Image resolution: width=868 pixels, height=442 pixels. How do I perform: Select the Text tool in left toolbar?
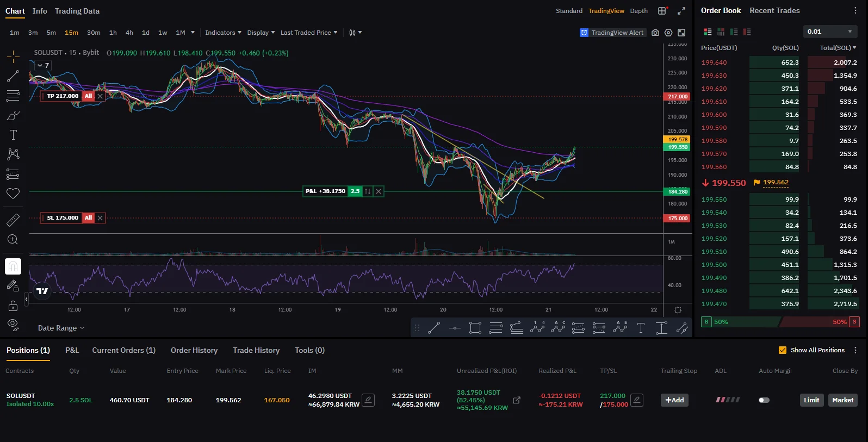pyautogui.click(x=13, y=135)
